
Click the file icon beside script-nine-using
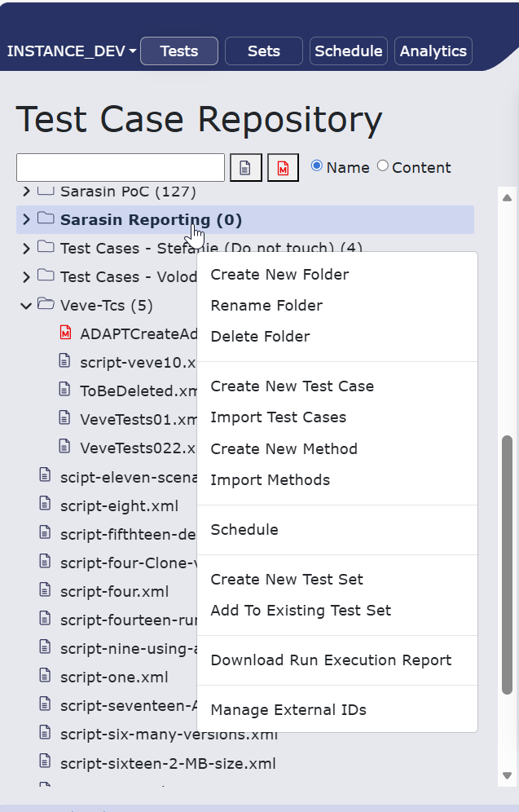coord(46,647)
